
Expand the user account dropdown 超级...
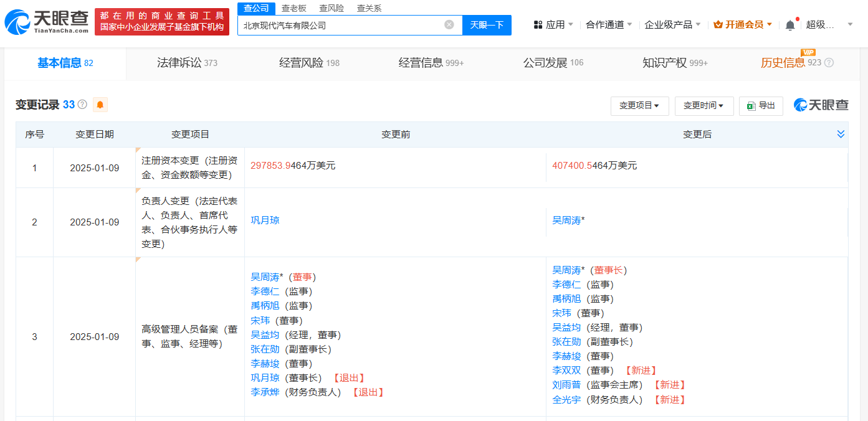click(829, 25)
